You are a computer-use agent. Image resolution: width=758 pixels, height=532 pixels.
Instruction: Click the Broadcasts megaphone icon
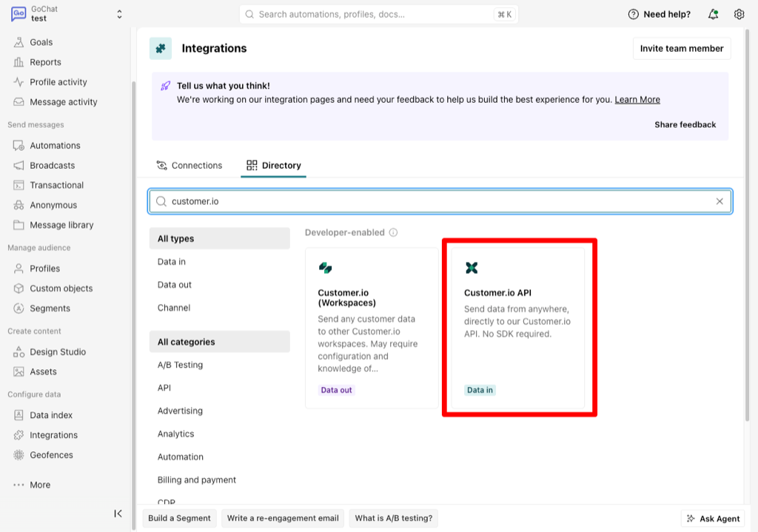[19, 165]
